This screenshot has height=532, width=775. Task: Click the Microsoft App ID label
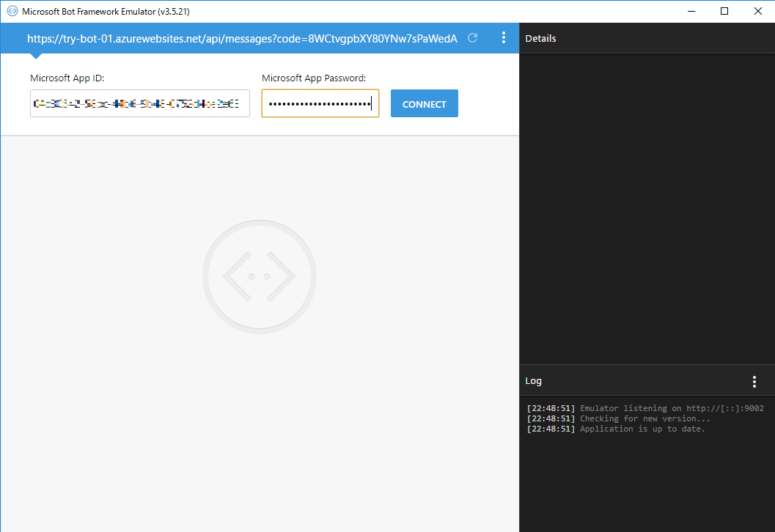67,78
